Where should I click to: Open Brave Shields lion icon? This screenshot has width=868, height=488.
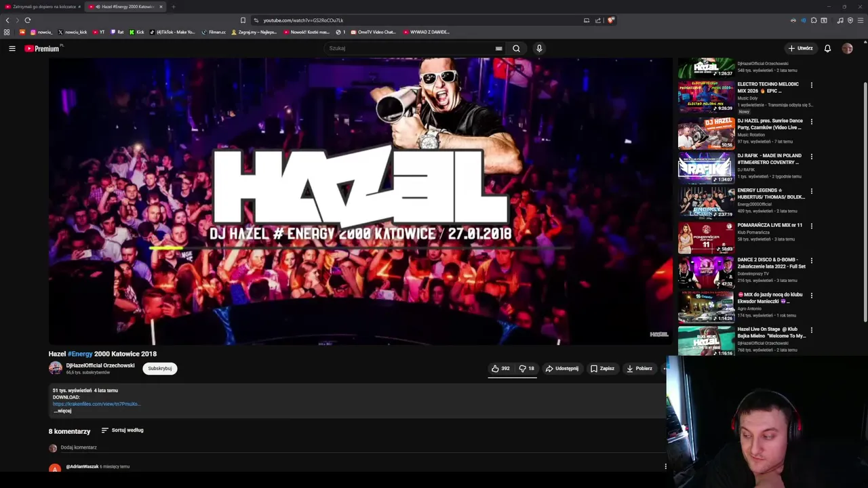610,20
